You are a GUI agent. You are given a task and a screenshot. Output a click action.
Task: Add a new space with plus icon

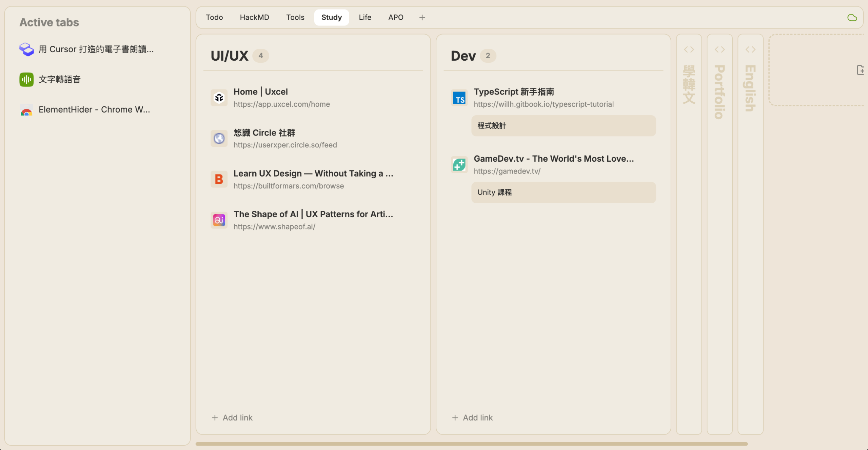tap(422, 18)
